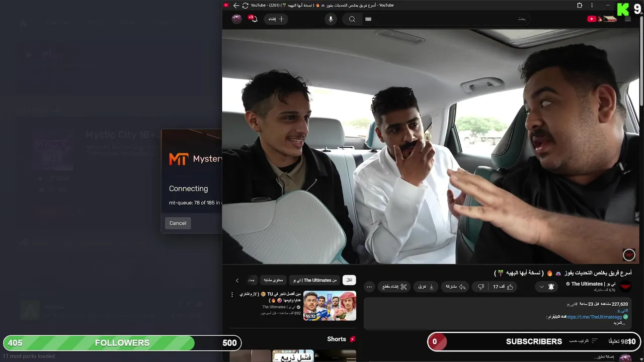Cancel the Connecting dialog

(x=178, y=223)
